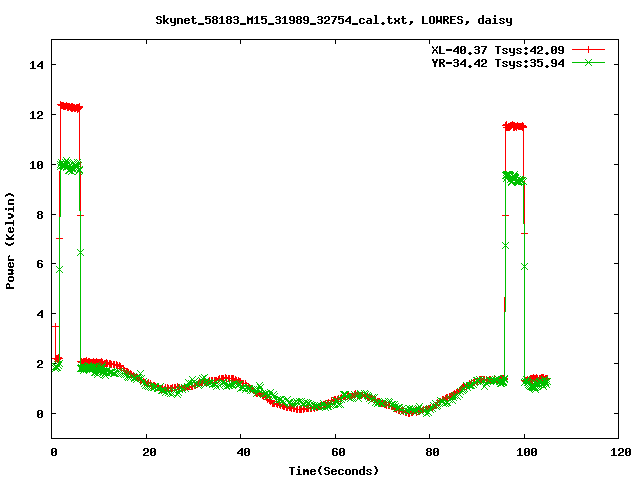Click y-axis tick label 2
The image size is (640, 480).
[x=40, y=364]
